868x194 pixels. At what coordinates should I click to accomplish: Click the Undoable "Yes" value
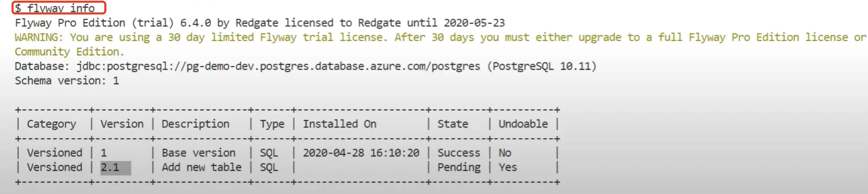pyautogui.click(x=507, y=168)
